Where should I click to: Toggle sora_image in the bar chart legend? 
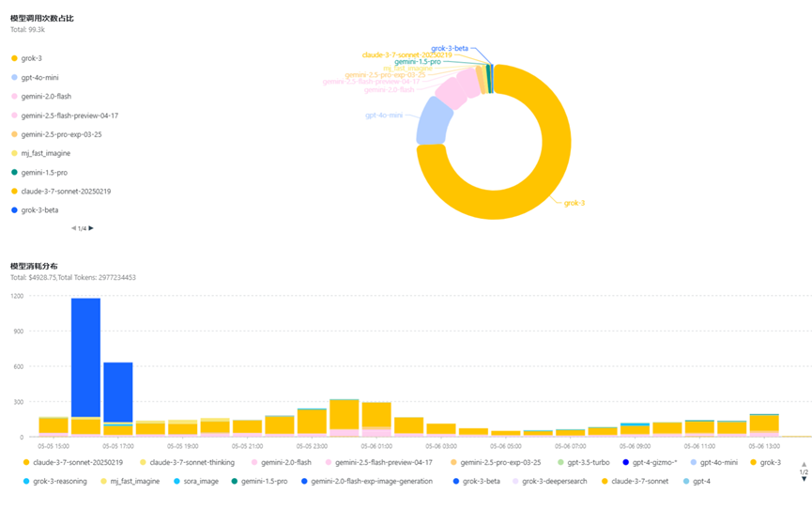click(196, 482)
